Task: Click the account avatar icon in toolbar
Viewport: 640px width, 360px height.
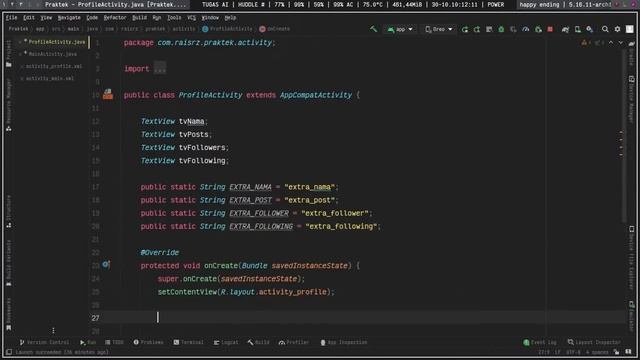Action: (630, 29)
